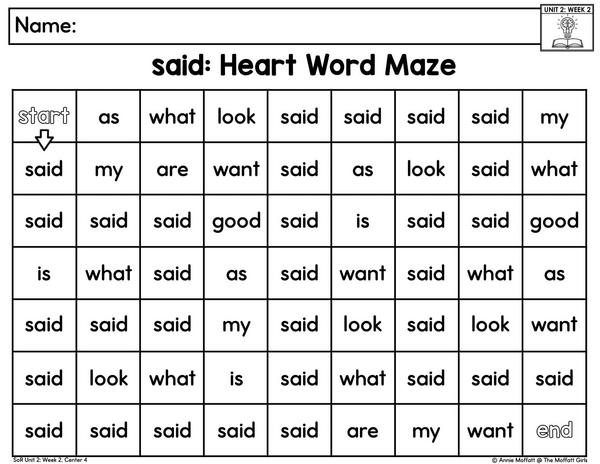Select the 'my' cell in the bottom row
The image size is (600, 464).
click(426, 430)
